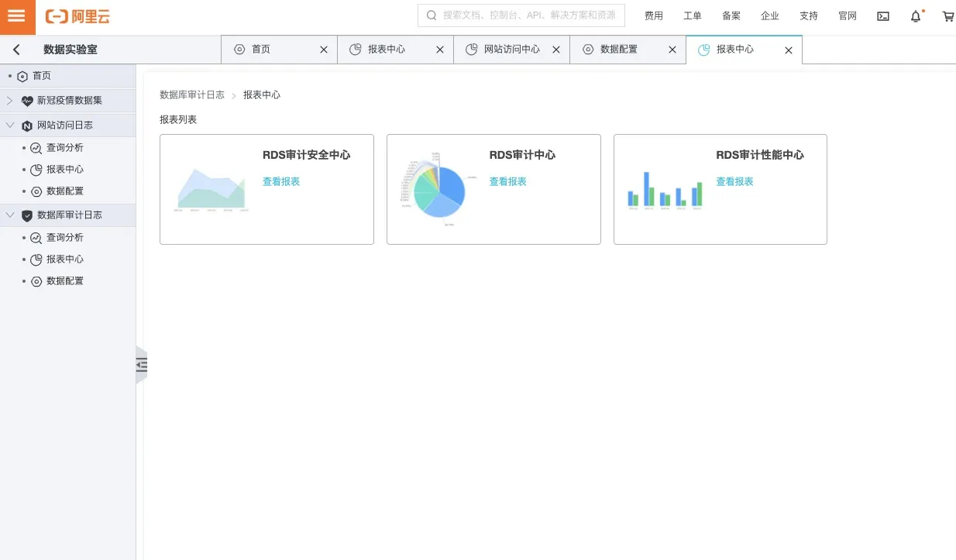Click the RDS审计中心 card title
Viewport: 956px width, 560px height.
click(x=522, y=155)
